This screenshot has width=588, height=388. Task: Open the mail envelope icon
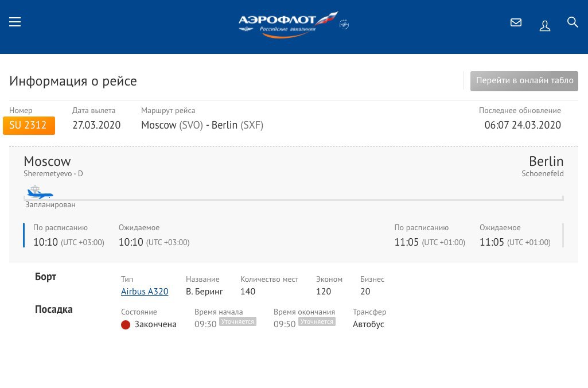pos(516,22)
